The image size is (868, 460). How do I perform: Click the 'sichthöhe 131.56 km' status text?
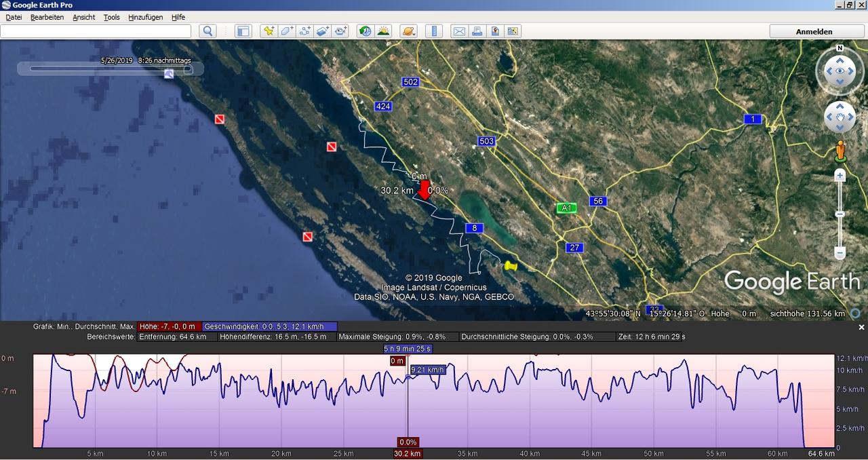point(808,313)
